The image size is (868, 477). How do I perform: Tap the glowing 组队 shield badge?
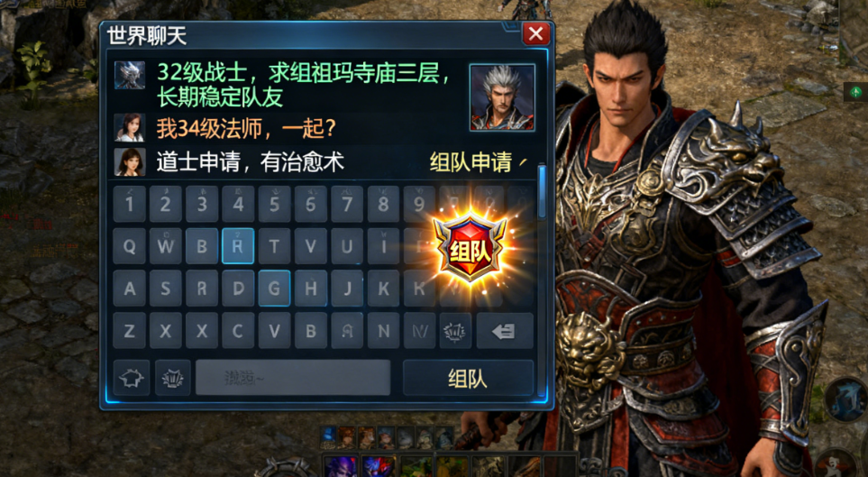pyautogui.click(x=470, y=246)
